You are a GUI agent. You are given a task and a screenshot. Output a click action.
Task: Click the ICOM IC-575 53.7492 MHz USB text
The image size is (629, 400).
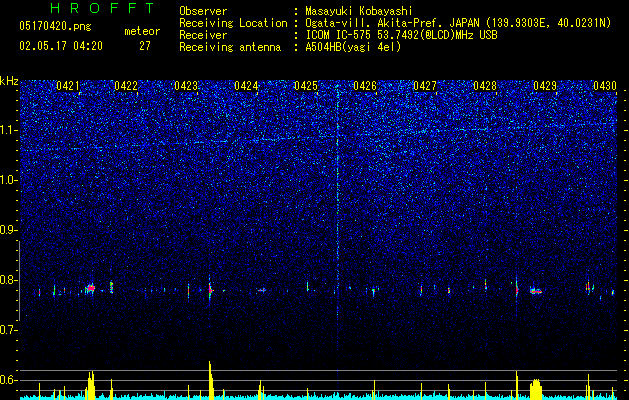[401, 35]
